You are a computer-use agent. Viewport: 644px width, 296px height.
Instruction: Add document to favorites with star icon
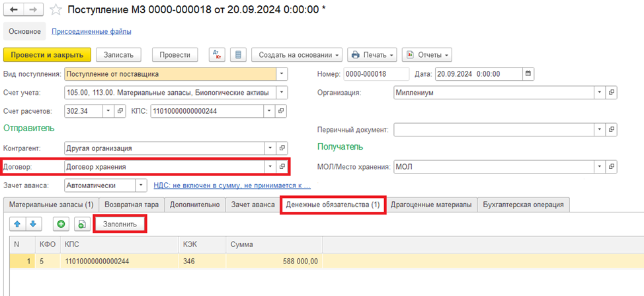(56, 10)
